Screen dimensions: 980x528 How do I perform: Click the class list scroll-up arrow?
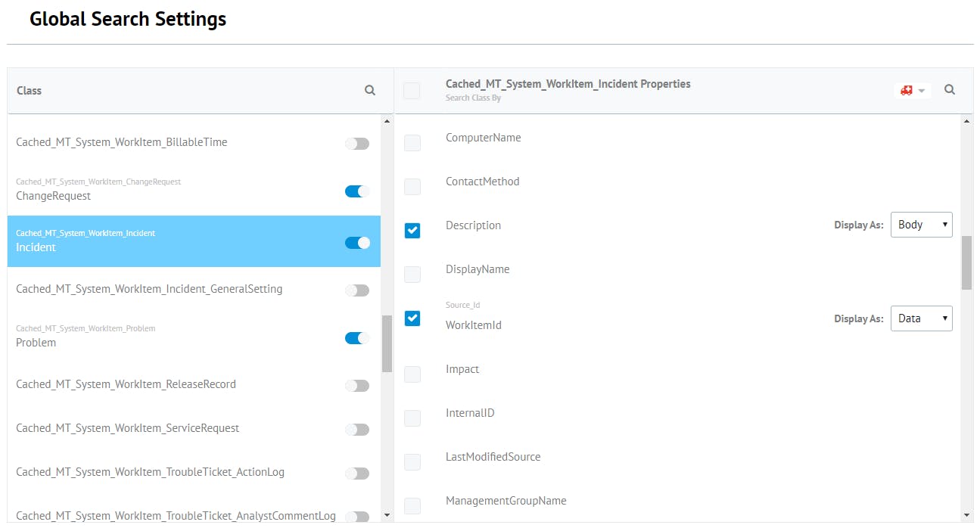tap(387, 121)
